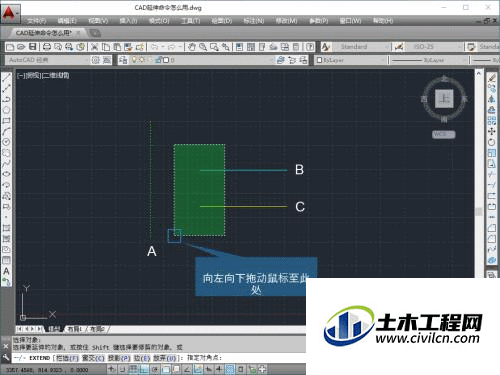Choose 栏选(F) option in command line

click(x=67, y=358)
